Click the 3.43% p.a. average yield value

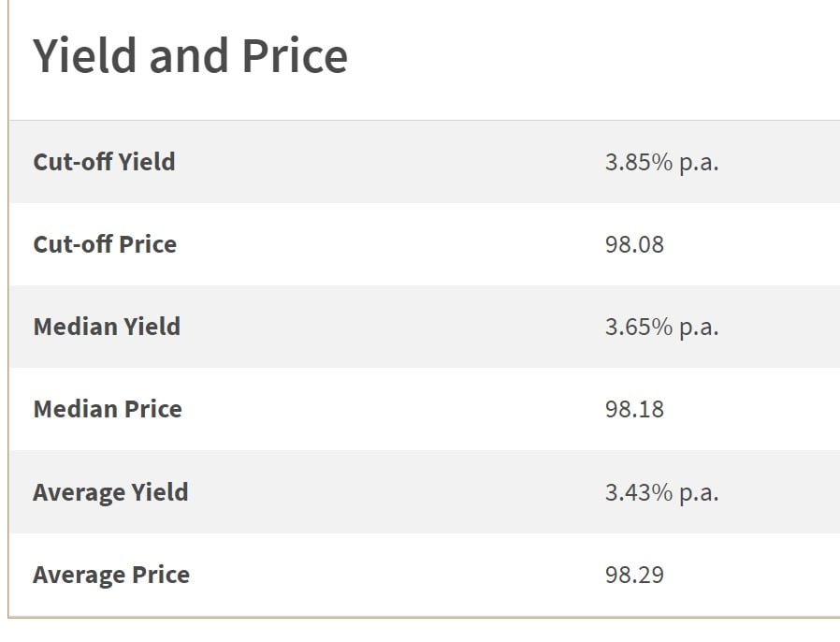[661, 492]
